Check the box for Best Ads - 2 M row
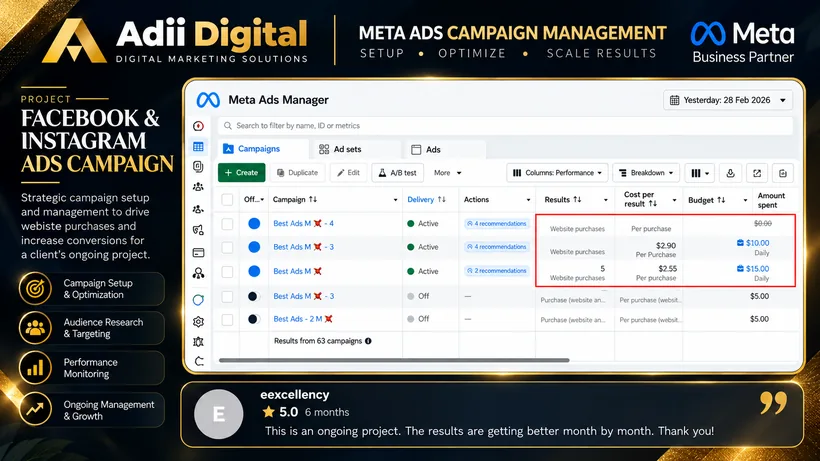The height and width of the screenshot is (461, 820). [x=227, y=319]
